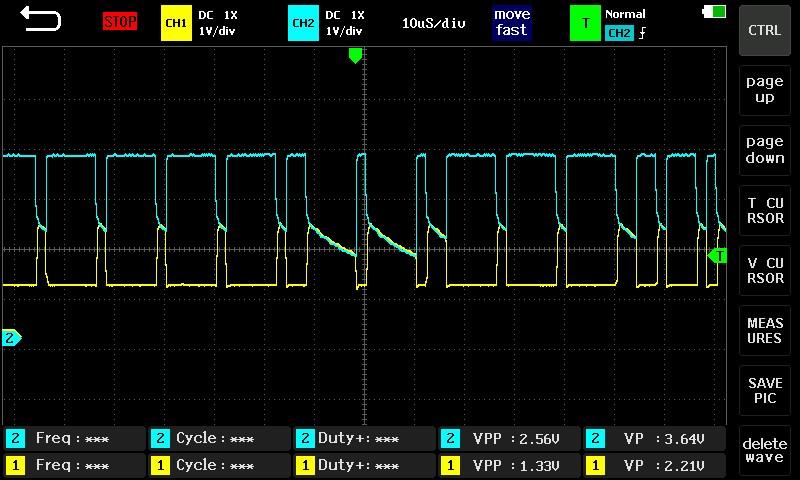Image resolution: width=800 pixels, height=480 pixels.
Task: Select CH2 VPP 2.56V measurement
Action: pyautogui.click(x=509, y=438)
